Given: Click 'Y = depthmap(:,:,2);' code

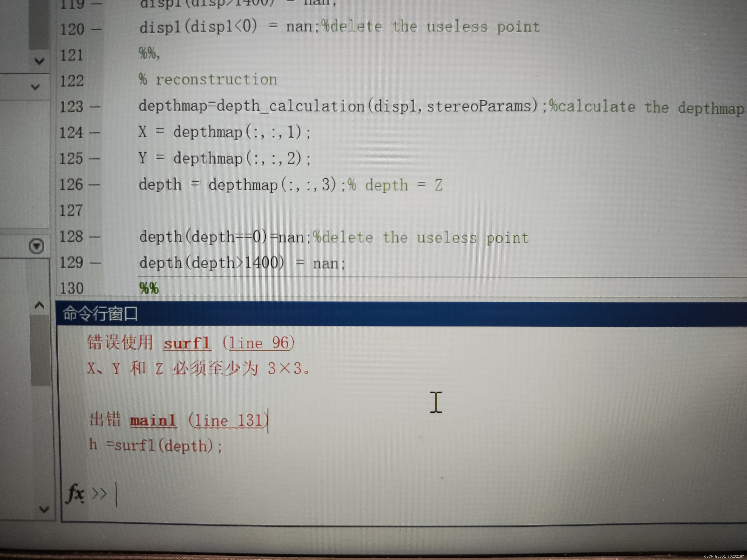Looking at the screenshot, I should 224,158.
